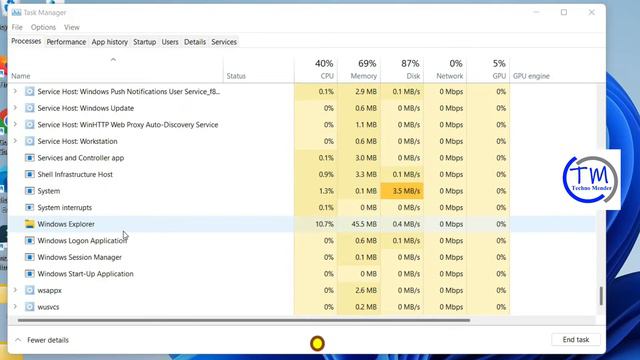The width and height of the screenshot is (640, 360).
Task: Select Services and Controller app row text
Action: (x=81, y=158)
